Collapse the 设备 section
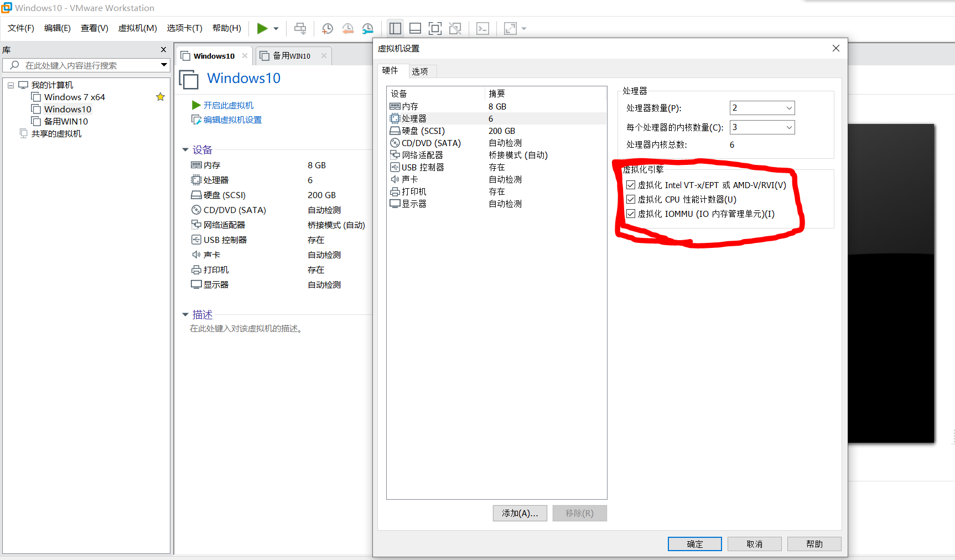 pos(185,150)
